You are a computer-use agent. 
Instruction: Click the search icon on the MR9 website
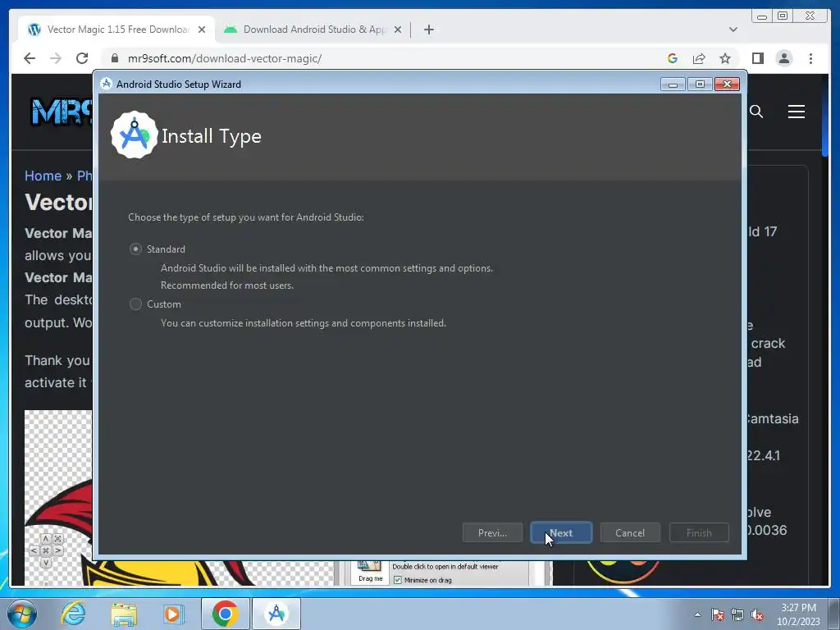click(756, 112)
